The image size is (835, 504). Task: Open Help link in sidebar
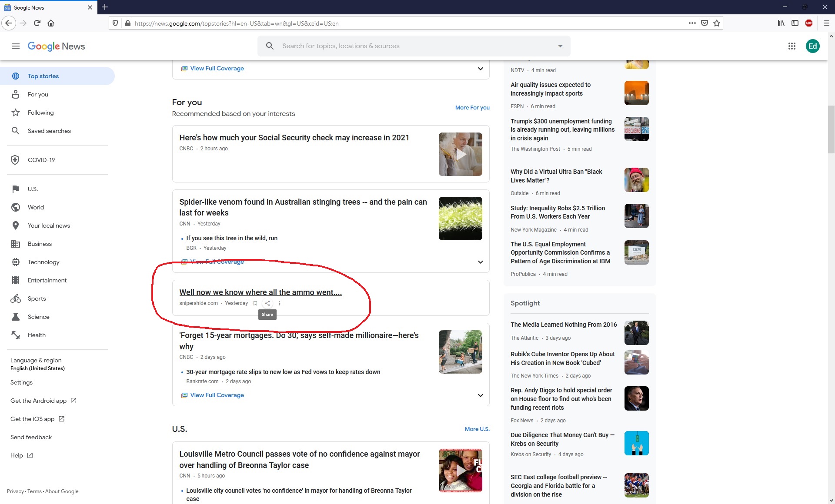pos(21,455)
